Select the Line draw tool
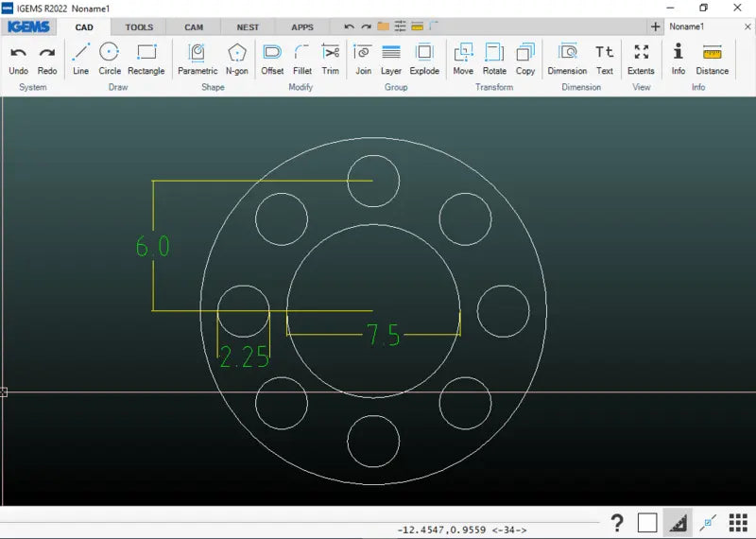The height and width of the screenshot is (539, 756). (80, 59)
